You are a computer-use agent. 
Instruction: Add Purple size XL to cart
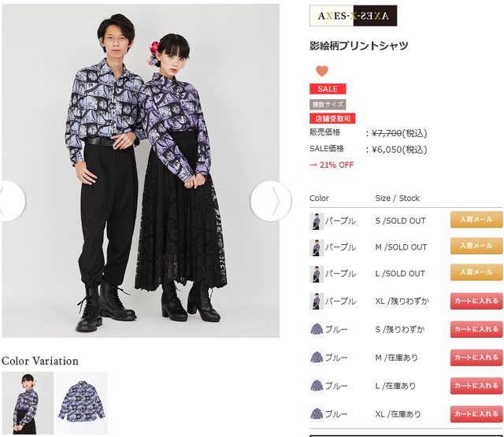pos(476,301)
